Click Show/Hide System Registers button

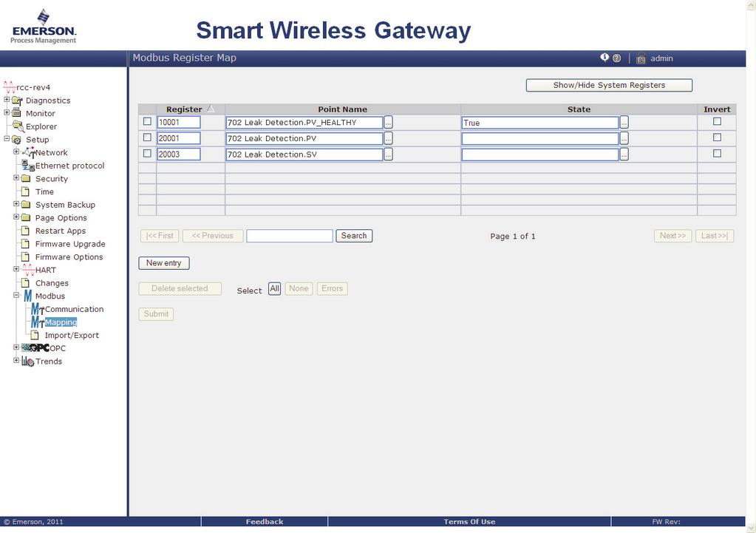point(609,85)
